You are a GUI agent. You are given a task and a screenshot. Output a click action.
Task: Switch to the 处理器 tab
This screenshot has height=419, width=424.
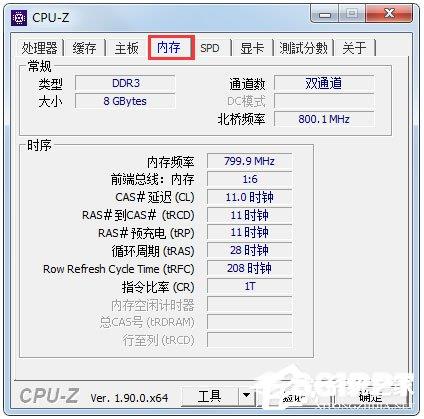click(39, 48)
